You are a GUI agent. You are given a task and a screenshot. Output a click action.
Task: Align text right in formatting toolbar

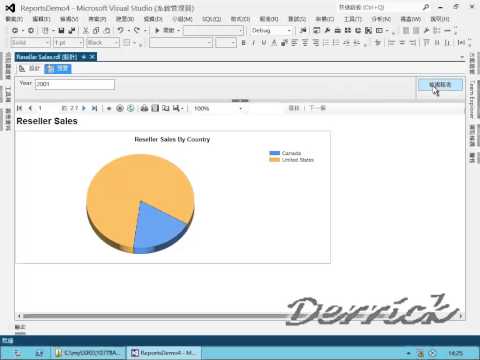pos(315,43)
